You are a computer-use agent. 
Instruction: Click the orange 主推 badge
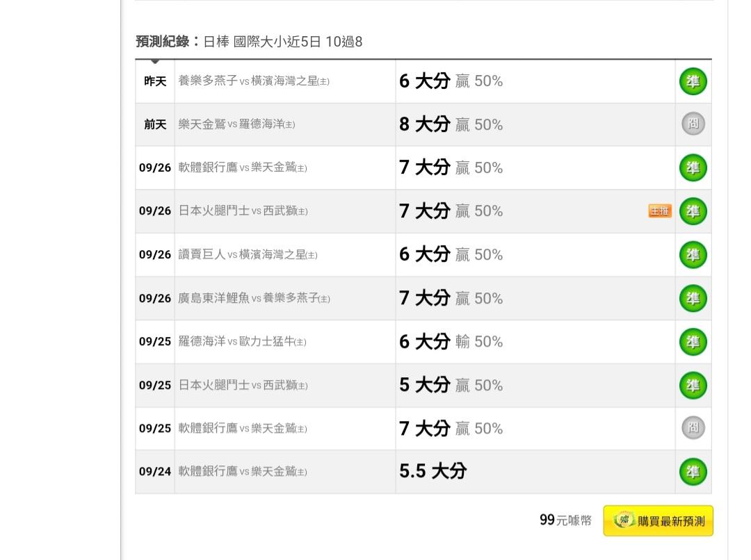point(660,211)
